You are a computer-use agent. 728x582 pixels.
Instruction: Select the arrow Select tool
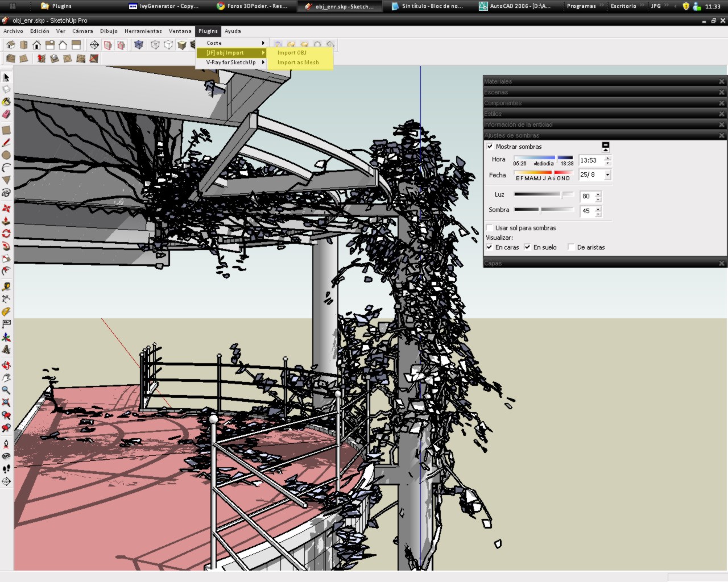click(x=6, y=77)
